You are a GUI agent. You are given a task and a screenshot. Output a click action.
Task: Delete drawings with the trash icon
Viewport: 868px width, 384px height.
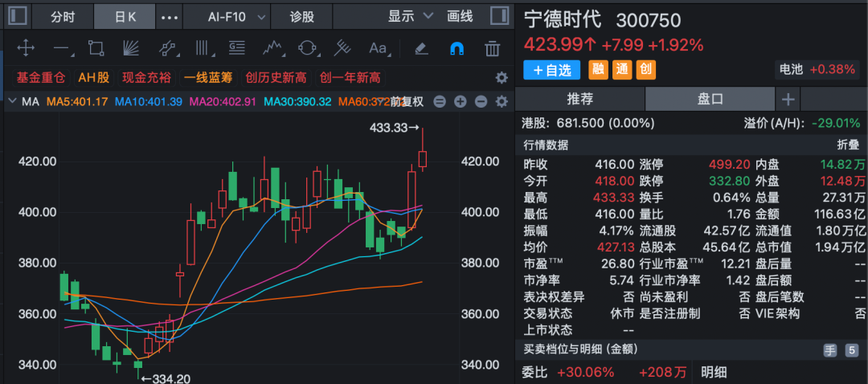(492, 49)
